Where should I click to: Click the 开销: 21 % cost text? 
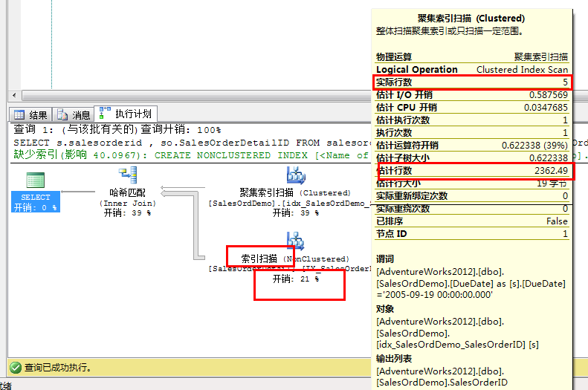click(x=296, y=279)
